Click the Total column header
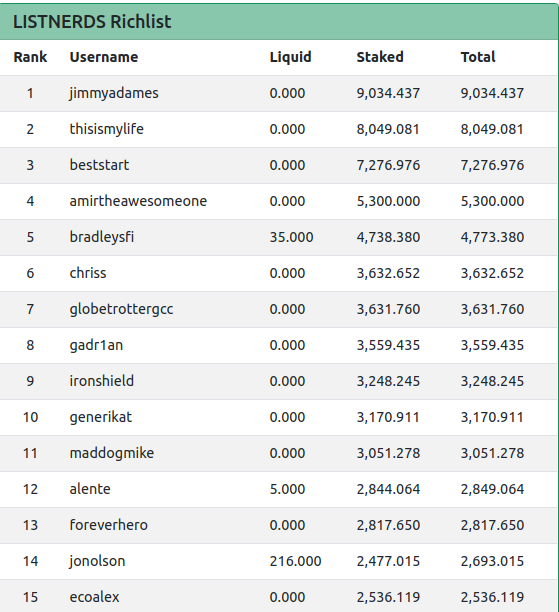 (x=478, y=57)
